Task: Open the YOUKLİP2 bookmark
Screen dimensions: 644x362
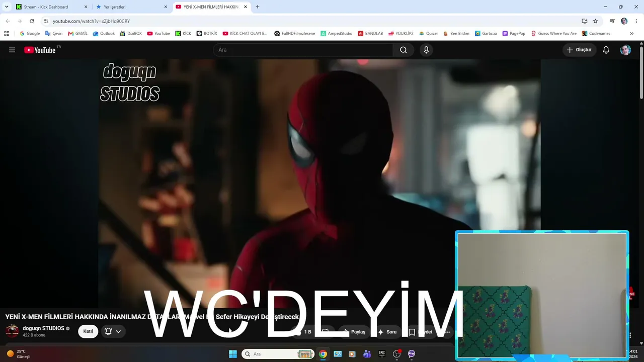Action: 401,34
